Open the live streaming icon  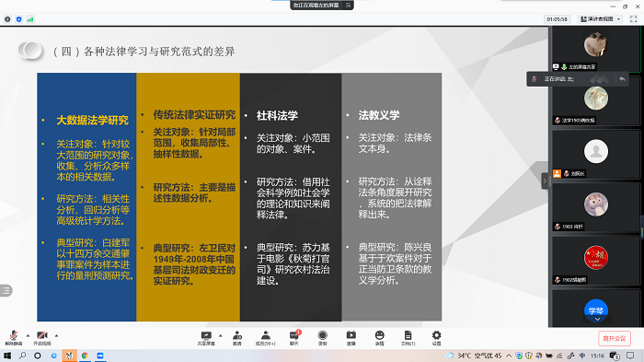coord(351,338)
